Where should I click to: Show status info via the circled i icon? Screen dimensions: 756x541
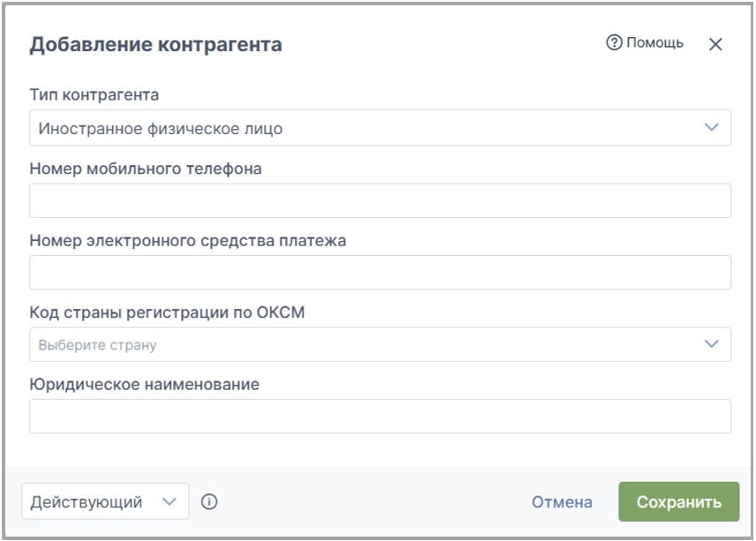coord(209,502)
